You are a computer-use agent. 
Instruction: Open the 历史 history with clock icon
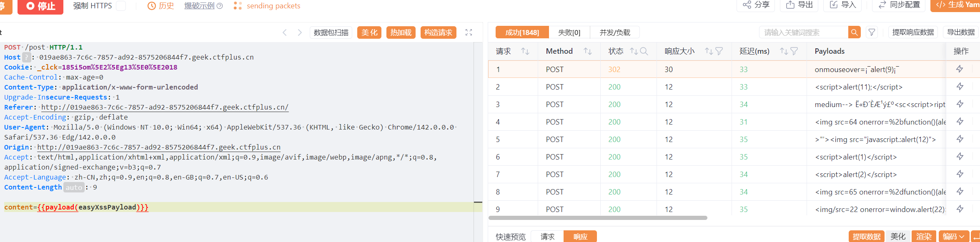tap(161, 6)
